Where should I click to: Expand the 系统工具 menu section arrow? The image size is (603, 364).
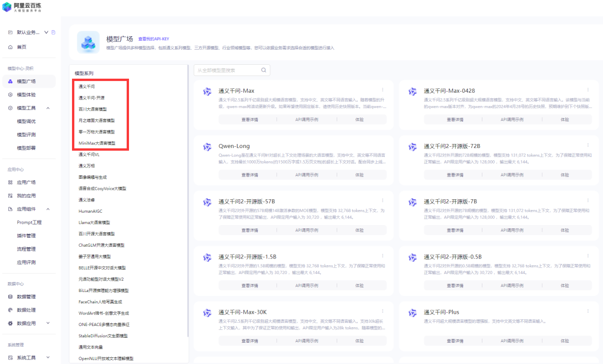tap(48, 357)
